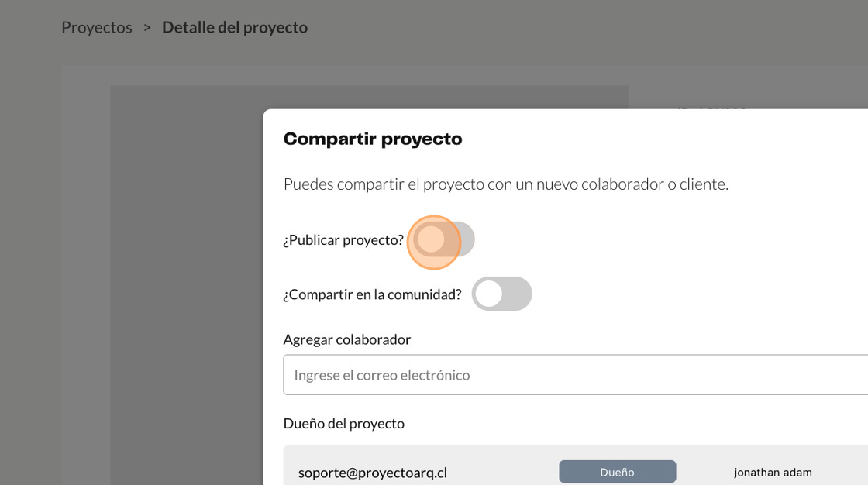
Task: Click the collaborator email input field
Action: point(573,375)
